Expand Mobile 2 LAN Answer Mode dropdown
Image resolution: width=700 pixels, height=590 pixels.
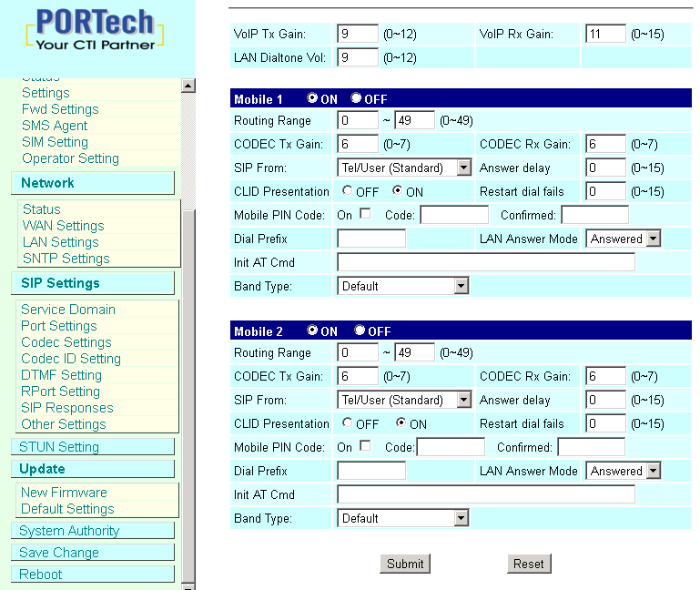(x=624, y=471)
